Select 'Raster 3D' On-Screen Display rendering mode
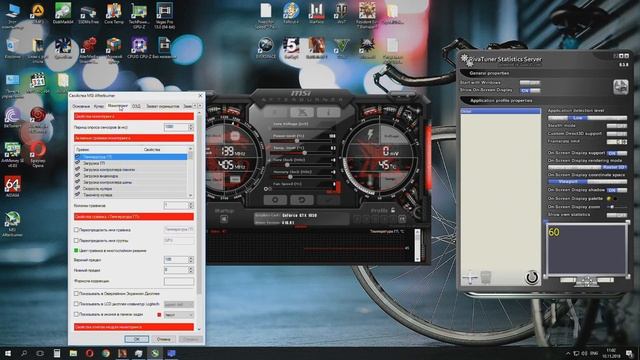 614,167
